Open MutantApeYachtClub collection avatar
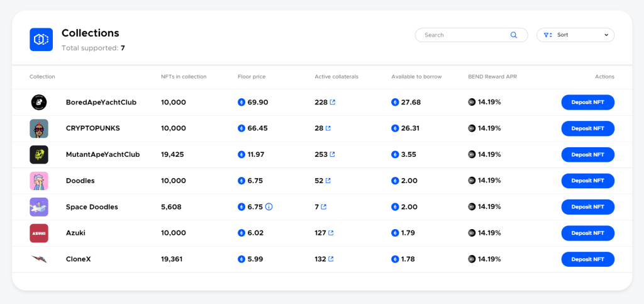Viewport: 644px width, 304px height. [39, 154]
